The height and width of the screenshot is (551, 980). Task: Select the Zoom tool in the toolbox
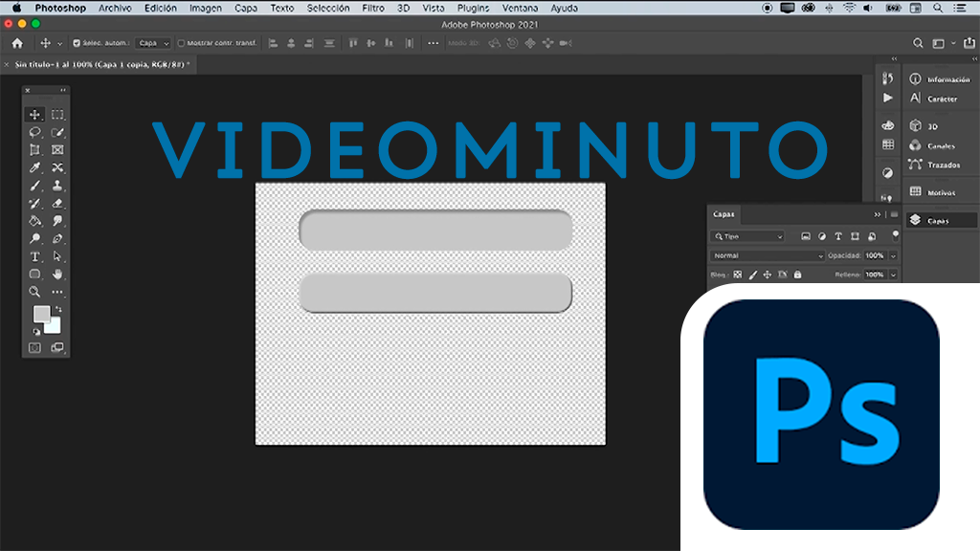tap(35, 292)
